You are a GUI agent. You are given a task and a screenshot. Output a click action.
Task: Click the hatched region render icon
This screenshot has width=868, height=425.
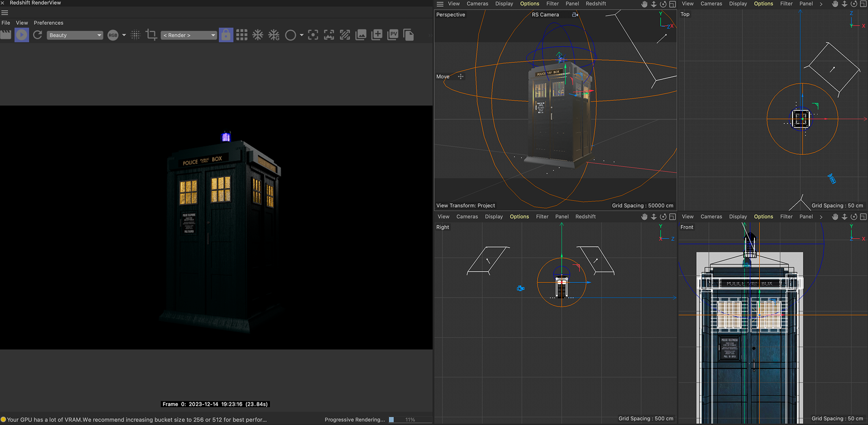[x=345, y=35]
